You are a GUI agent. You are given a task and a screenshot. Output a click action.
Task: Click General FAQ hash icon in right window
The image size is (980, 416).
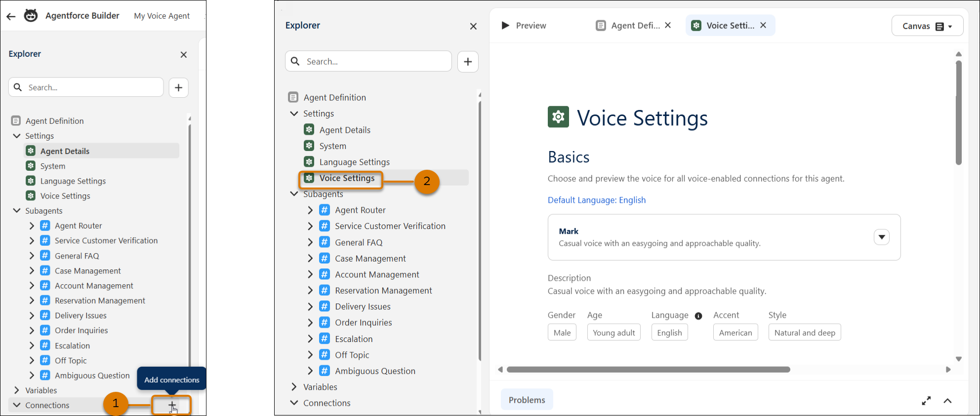point(325,242)
